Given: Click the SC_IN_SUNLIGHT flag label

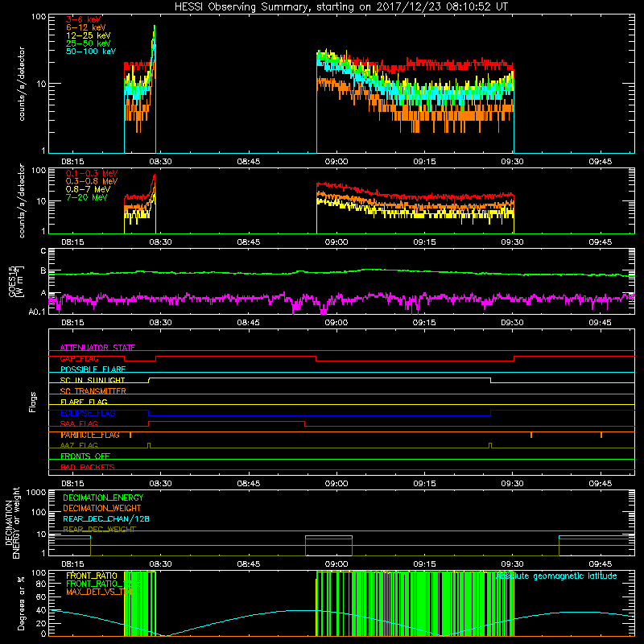Looking at the screenshot, I should click(x=93, y=380).
